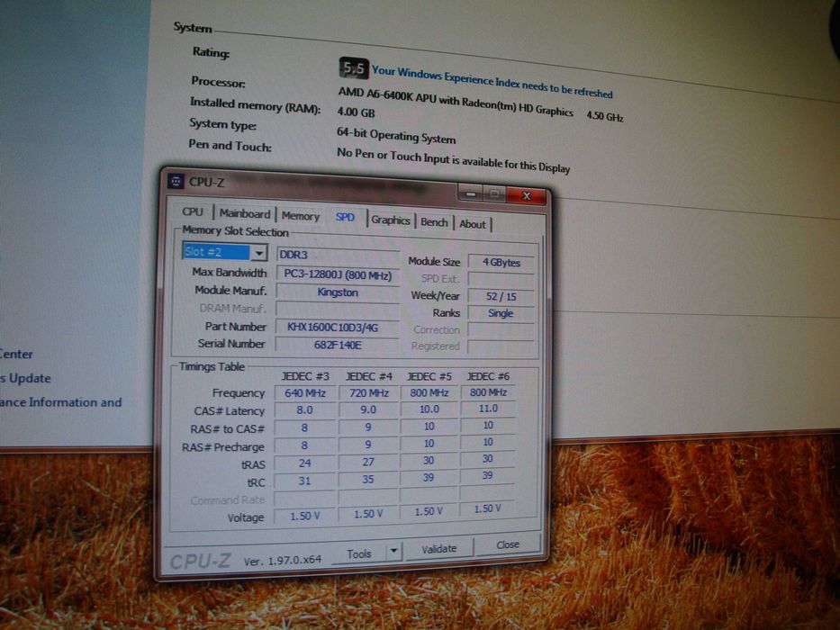This screenshot has height=630, width=840.
Task: Click the CPU-Z title bar app icon
Action: tap(176, 181)
